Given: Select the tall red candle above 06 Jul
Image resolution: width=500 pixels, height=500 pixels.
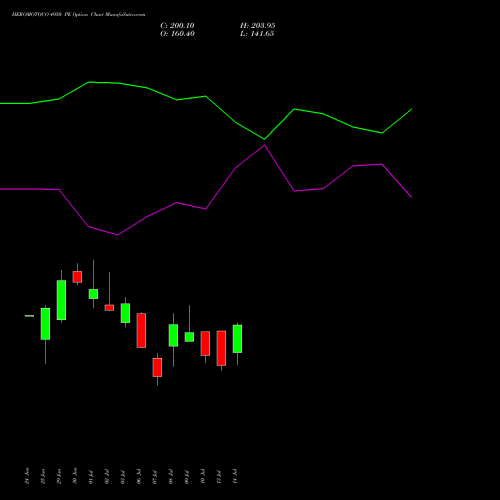Looking at the screenshot, I should [x=141, y=330].
